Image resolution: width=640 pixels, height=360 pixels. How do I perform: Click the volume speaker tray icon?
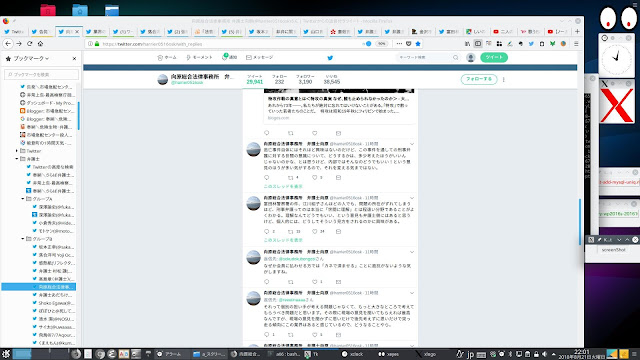click(x=544, y=354)
